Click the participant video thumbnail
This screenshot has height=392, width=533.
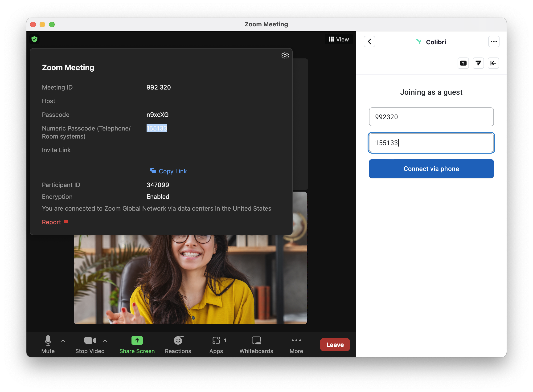click(190, 279)
